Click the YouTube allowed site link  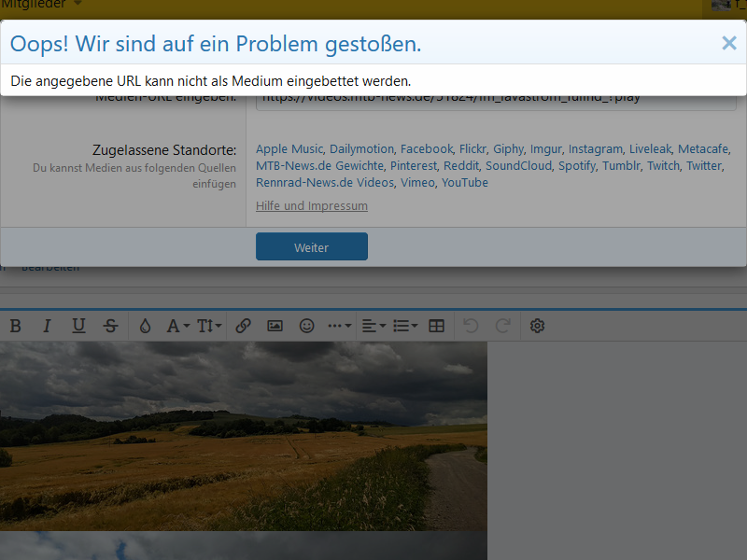(x=465, y=183)
